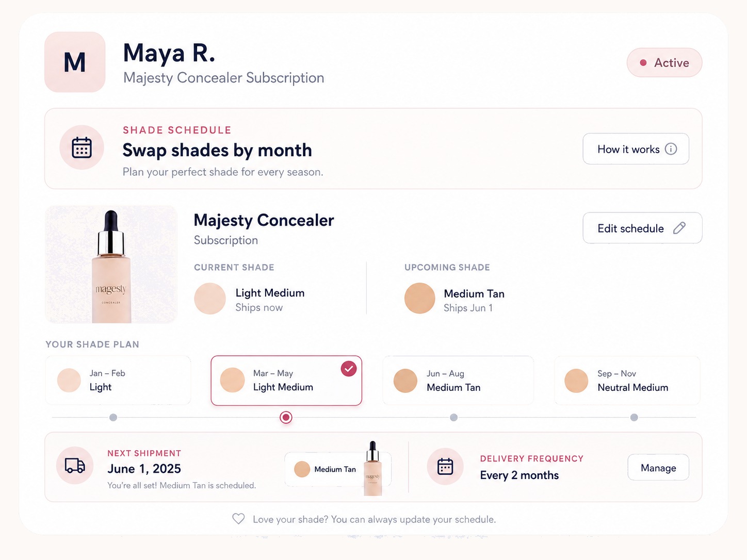Image resolution: width=747 pixels, height=560 pixels.
Task: Click the pencil icon in Edit schedule
Action: [679, 228]
